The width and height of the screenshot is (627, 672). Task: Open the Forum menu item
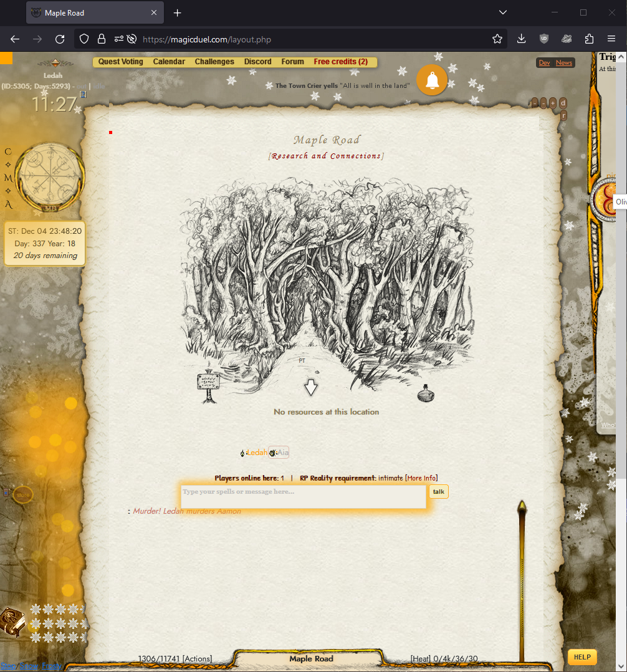(x=292, y=62)
